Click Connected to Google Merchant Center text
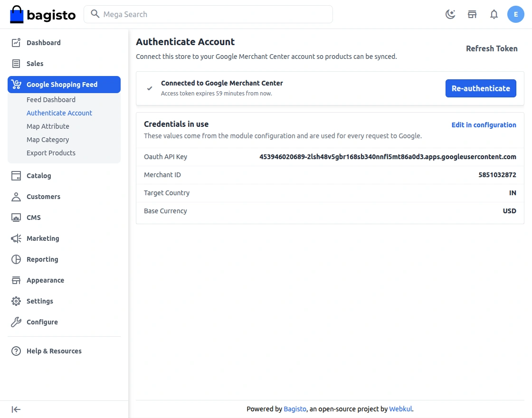 (x=222, y=83)
